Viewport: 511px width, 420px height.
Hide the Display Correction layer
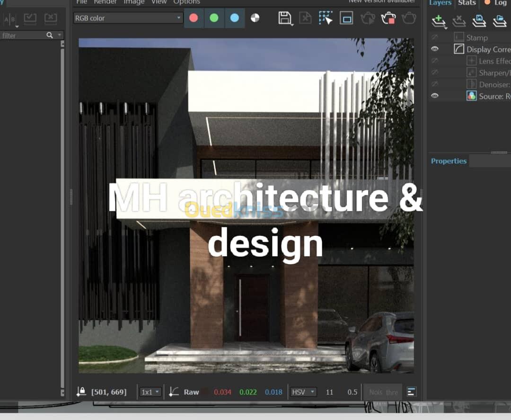point(435,49)
